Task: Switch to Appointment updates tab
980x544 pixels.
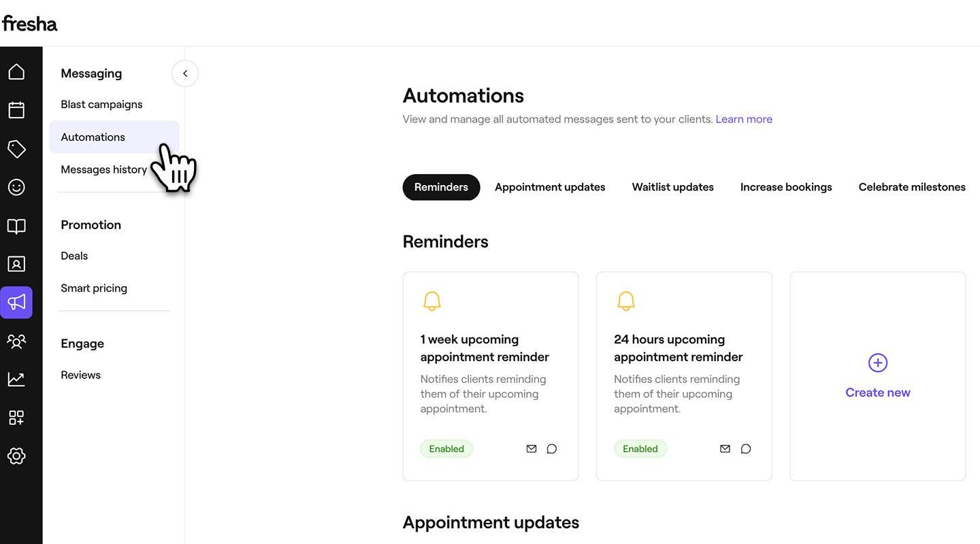Action: click(550, 187)
